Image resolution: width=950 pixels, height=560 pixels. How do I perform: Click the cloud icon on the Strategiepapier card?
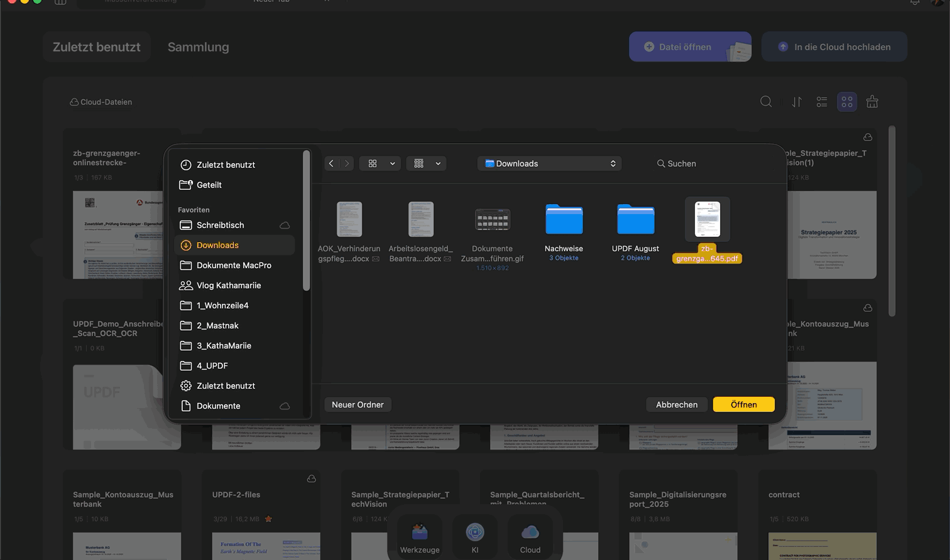[868, 137]
